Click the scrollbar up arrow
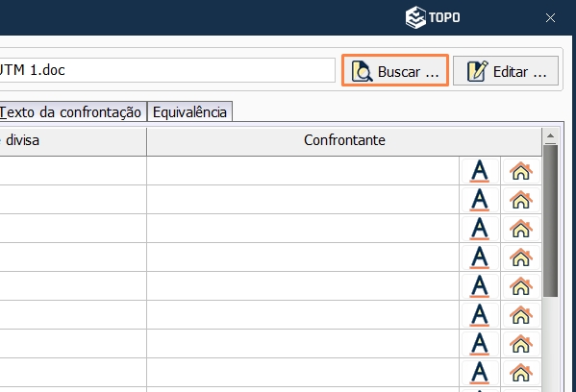Screen dimensions: 576x392 [550, 136]
